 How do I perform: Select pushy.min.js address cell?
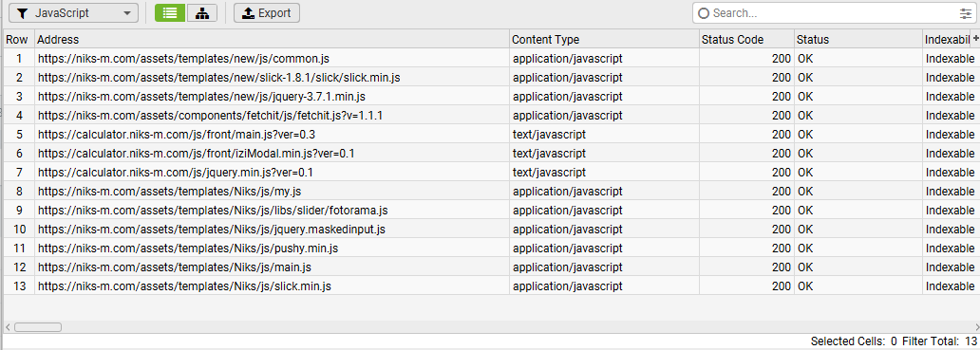point(272,249)
